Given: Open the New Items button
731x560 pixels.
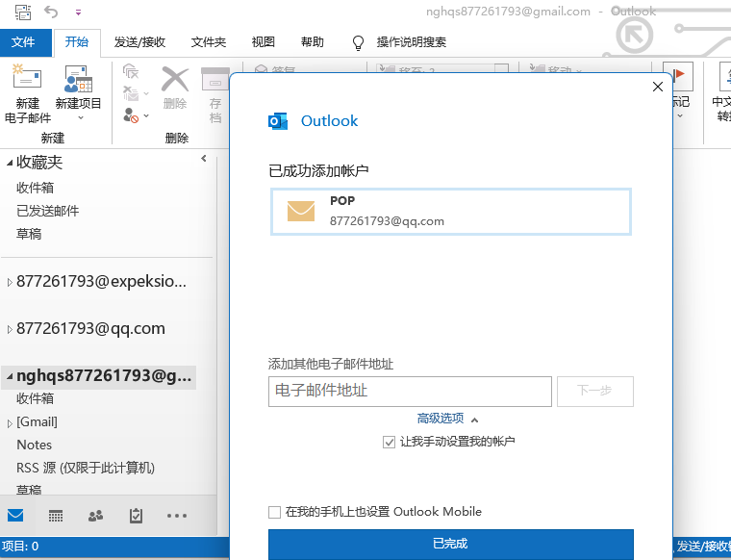Looking at the screenshot, I should pyautogui.click(x=78, y=93).
